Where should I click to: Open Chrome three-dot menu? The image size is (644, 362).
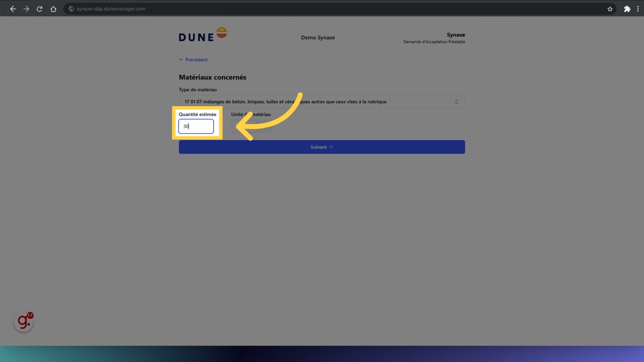pos(638,9)
